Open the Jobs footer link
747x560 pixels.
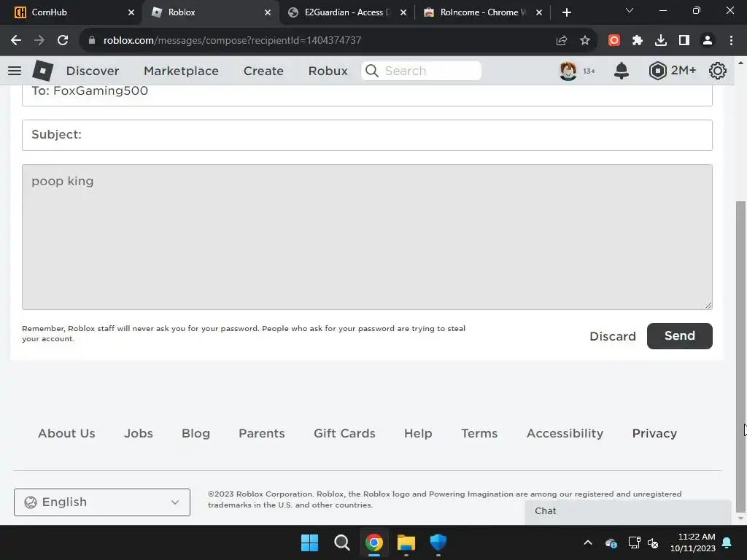pyautogui.click(x=138, y=433)
